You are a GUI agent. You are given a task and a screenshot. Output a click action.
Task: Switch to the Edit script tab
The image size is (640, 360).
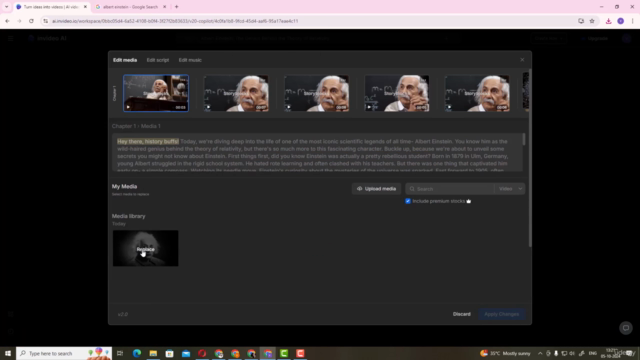click(158, 60)
